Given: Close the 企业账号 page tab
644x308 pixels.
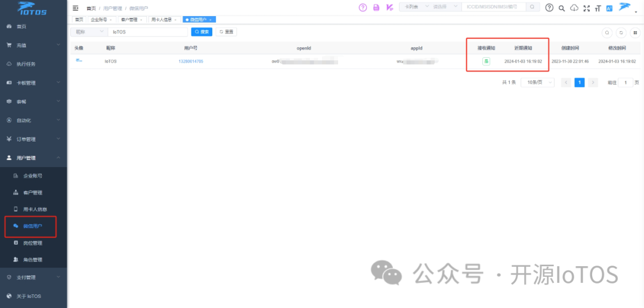Looking at the screenshot, I should tap(110, 20).
